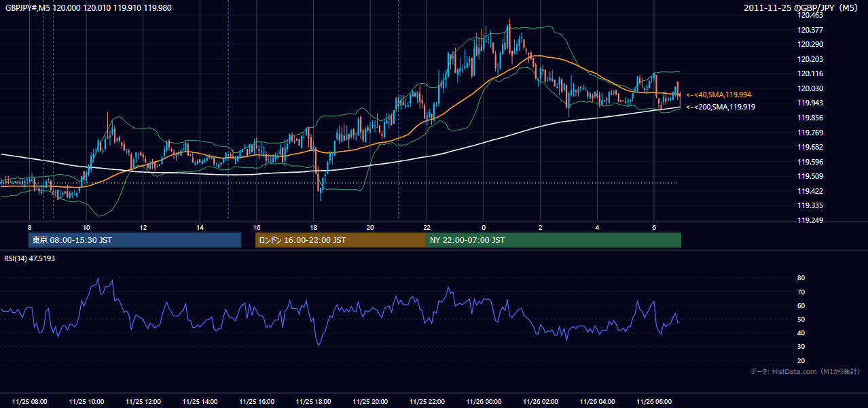Click the 11/26 02:00 time axis label

click(541, 402)
